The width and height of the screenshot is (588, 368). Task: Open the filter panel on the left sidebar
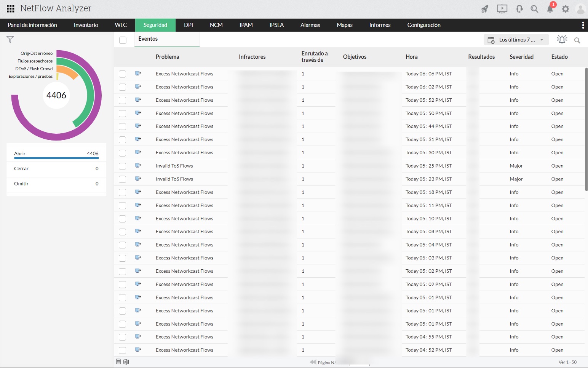[x=10, y=39]
